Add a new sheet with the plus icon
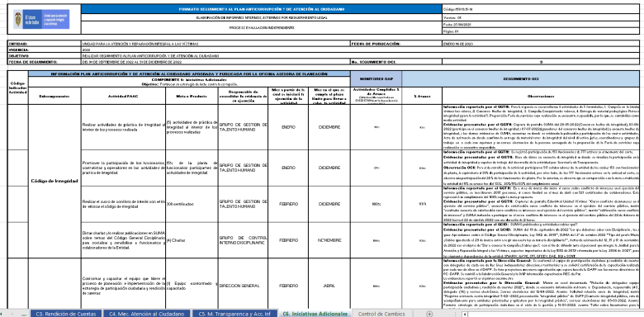This screenshot has width=644, height=317. (429, 314)
